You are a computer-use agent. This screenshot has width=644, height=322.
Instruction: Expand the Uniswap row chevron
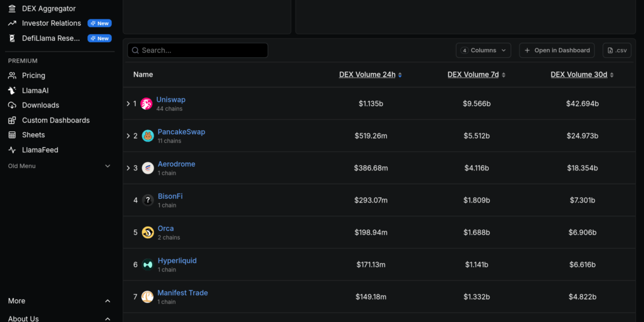pos(128,104)
